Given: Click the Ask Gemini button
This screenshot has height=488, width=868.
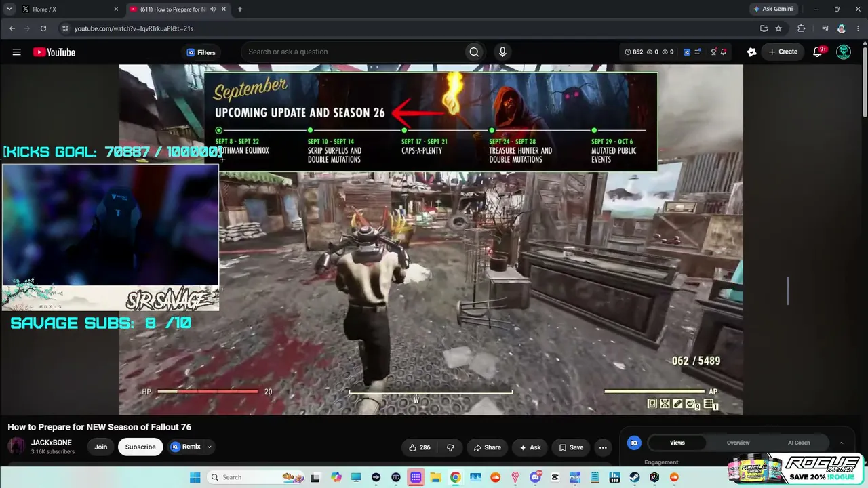Looking at the screenshot, I should click(773, 9).
